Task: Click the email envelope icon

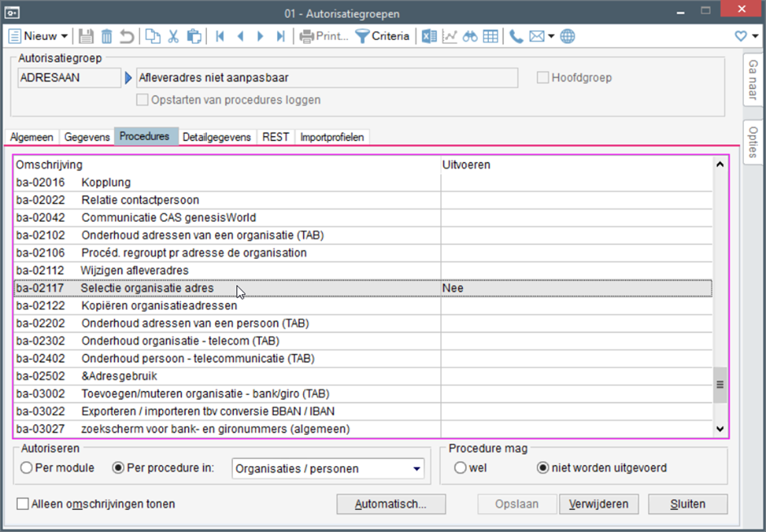Action: pyautogui.click(x=537, y=36)
